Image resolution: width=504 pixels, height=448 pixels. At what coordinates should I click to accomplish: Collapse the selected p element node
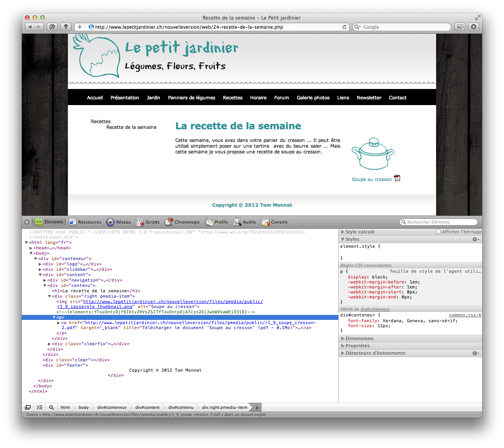pyautogui.click(x=54, y=318)
